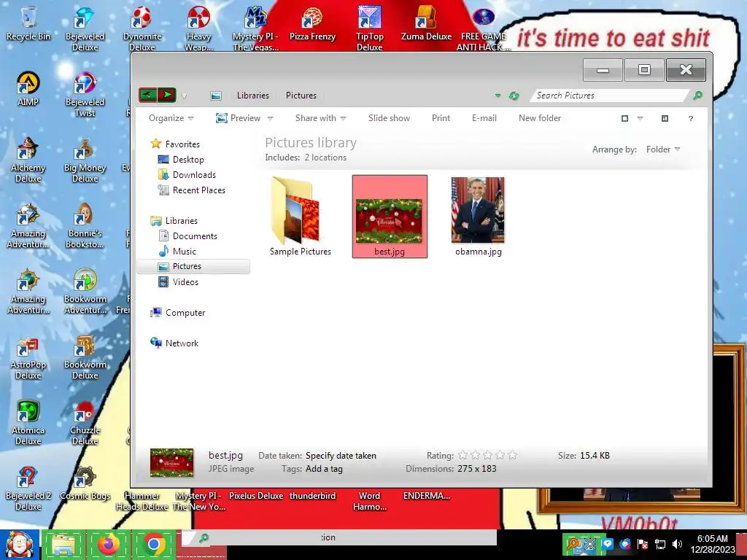747x560 pixels.
Task: Click Specify date taken in details pane
Action: point(341,456)
